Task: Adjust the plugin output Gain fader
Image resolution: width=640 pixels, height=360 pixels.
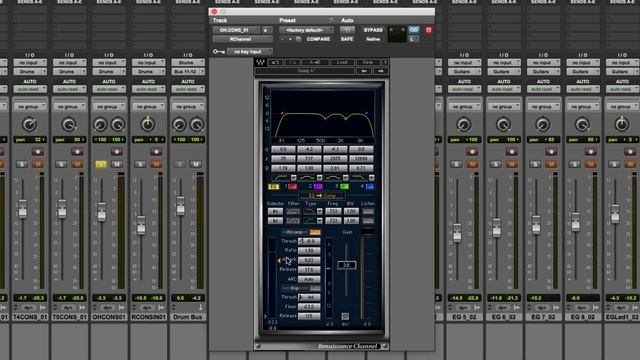Action: pyautogui.click(x=347, y=265)
